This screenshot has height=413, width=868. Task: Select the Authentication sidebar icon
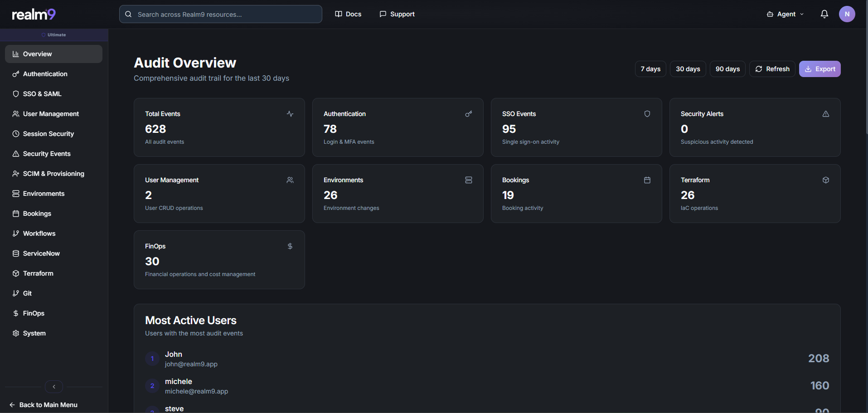pyautogui.click(x=15, y=74)
